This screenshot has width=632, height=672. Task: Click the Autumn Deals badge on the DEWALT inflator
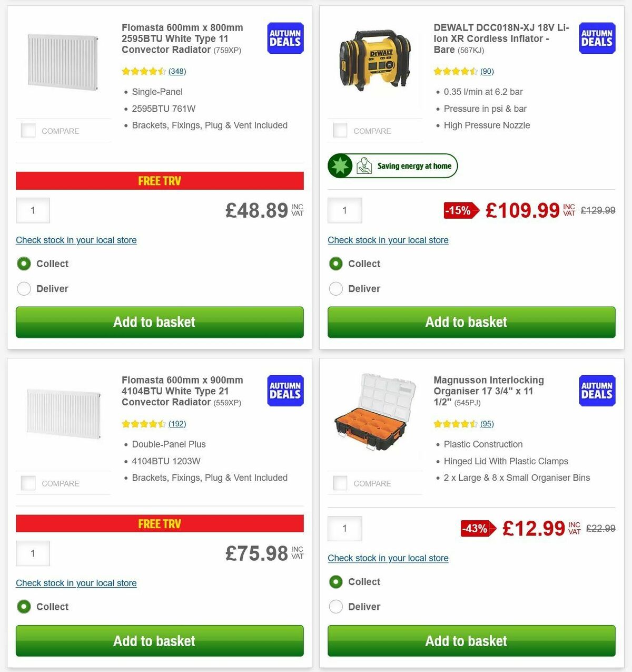click(597, 38)
